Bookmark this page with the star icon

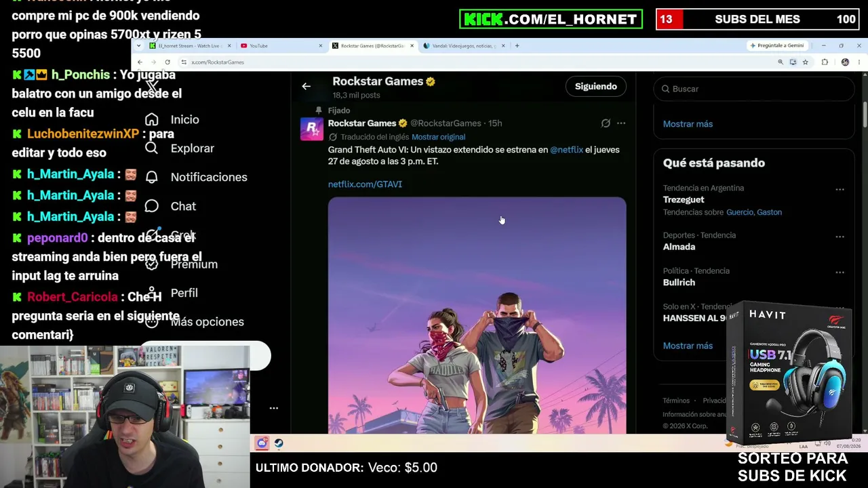(x=805, y=62)
